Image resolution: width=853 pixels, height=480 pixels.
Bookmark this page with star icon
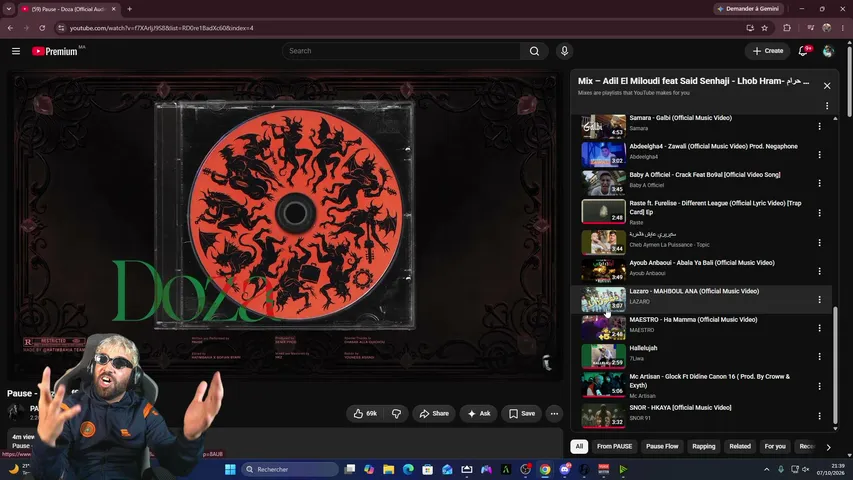(x=764, y=28)
